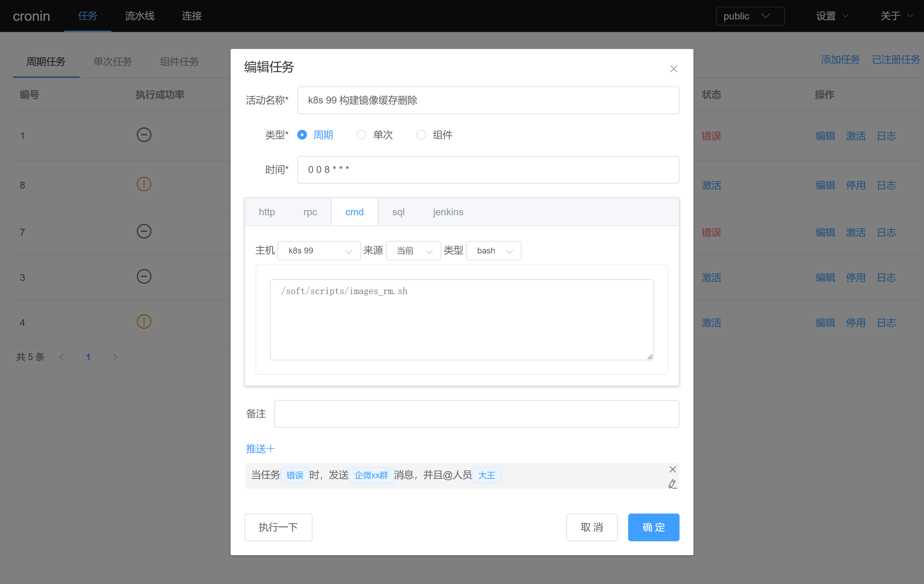Click the 备注 input field
Viewport: 924px width, 584px height.
476,414
